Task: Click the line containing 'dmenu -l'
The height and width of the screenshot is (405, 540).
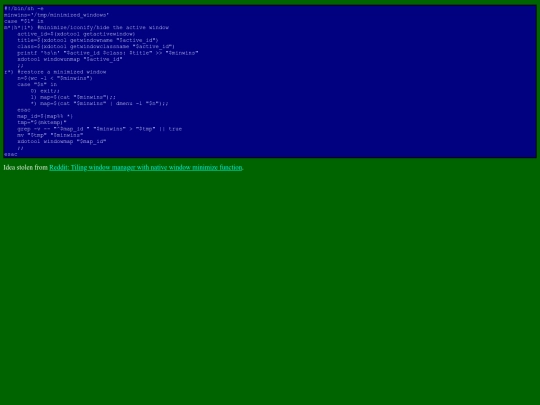Action: 100,103
